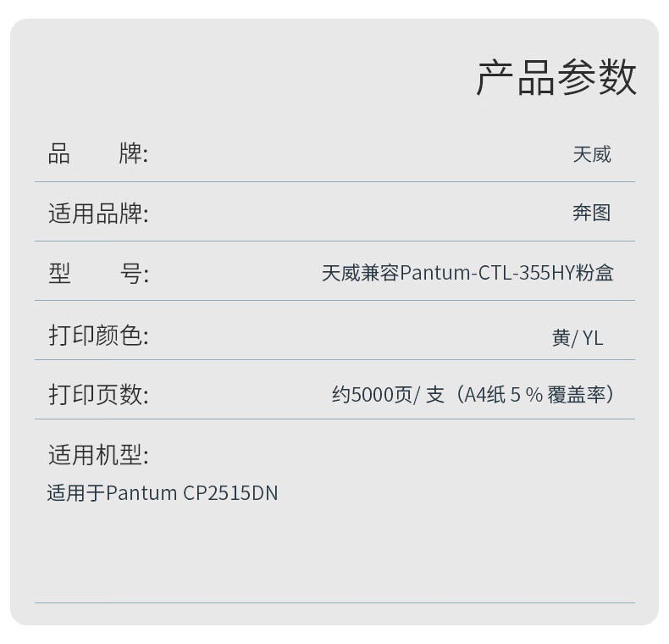Select the 品牌 field label
669x644 pixels.
(97, 154)
